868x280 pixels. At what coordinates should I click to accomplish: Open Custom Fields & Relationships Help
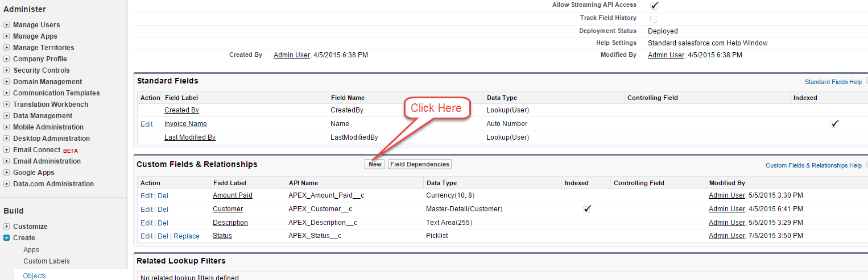tap(813, 165)
